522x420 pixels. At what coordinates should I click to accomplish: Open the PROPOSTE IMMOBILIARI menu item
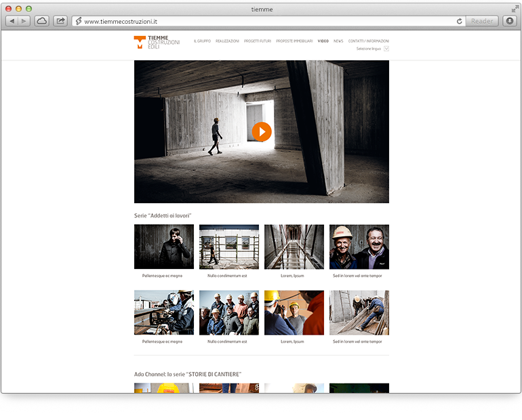(294, 41)
